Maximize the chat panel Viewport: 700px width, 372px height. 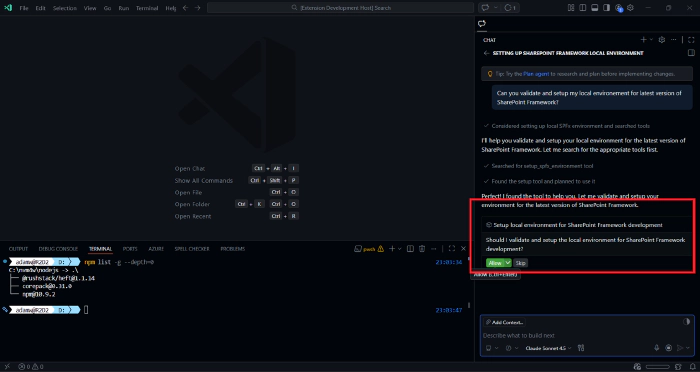tap(691, 40)
